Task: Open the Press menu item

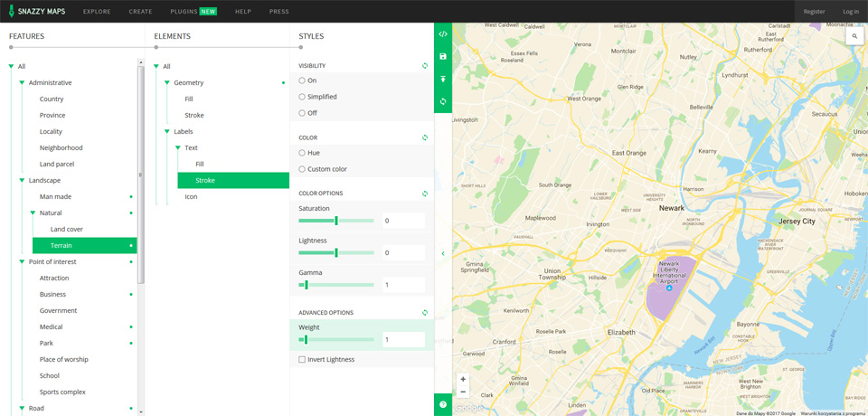Action: click(x=279, y=12)
